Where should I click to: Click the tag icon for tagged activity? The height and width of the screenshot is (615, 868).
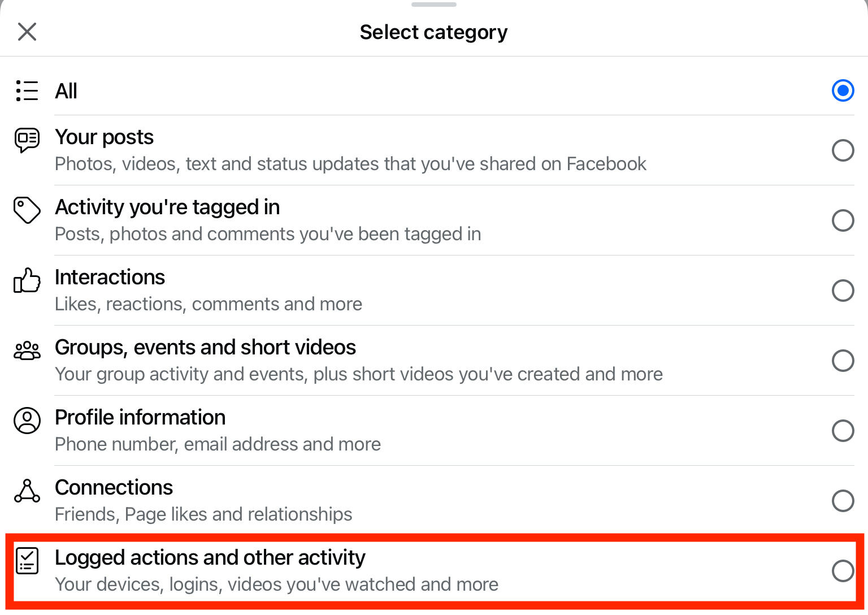coord(27,210)
